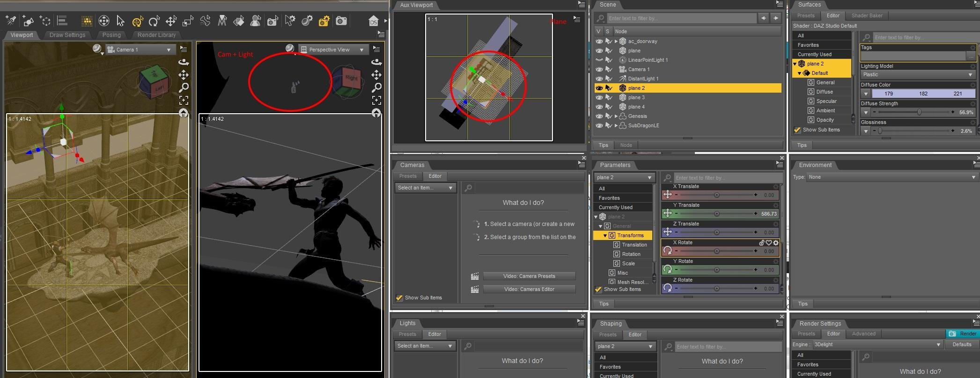The height and width of the screenshot is (378, 980).
Task: Open Render Settings via the yellow camera gear icon
Action: tap(324, 21)
